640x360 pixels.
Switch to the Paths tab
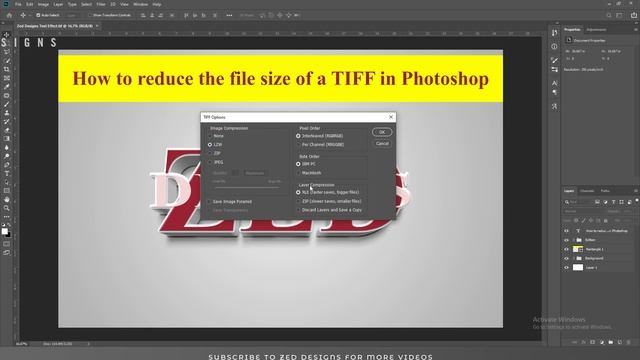(605, 191)
